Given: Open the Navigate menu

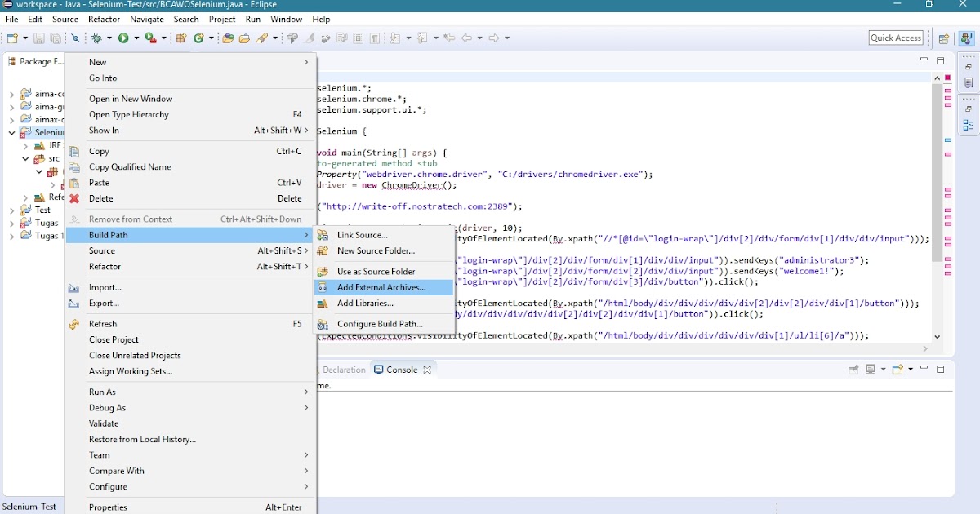Looking at the screenshot, I should 147,19.
